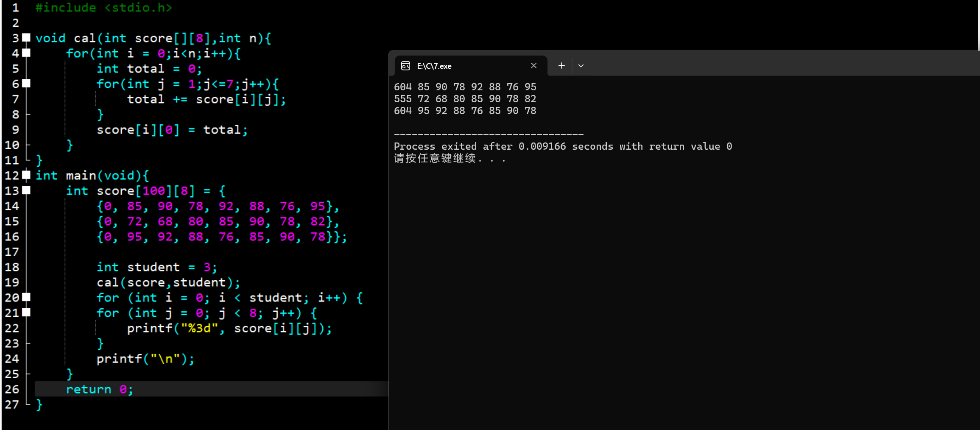This screenshot has height=430, width=980.
Task: Click terminal output row '604 95 92 88 76 85 90 78'
Action: pos(465,111)
